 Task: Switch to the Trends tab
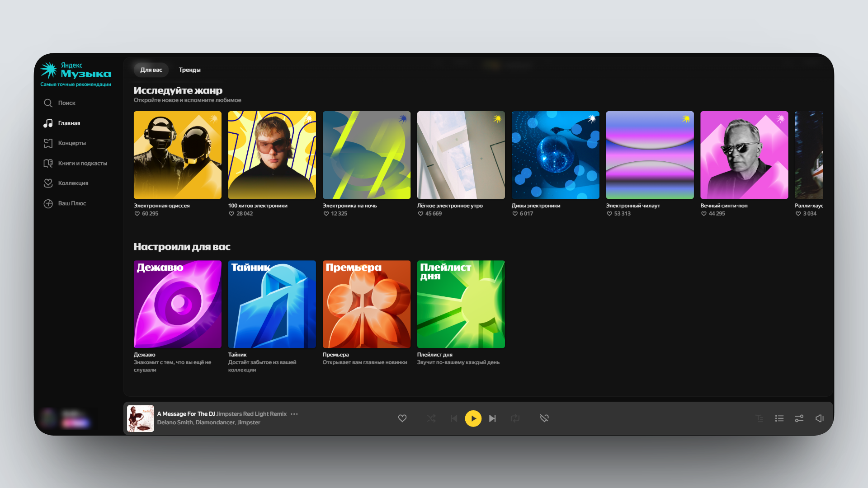click(x=189, y=70)
